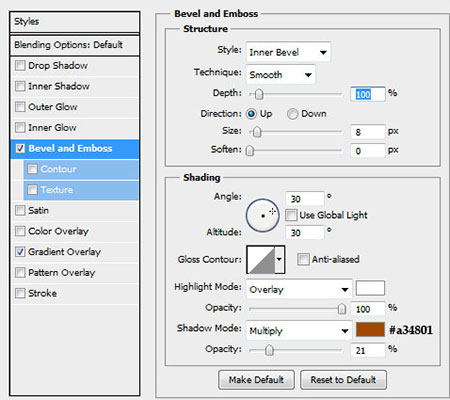The height and width of the screenshot is (400, 450).
Task: Enable Anti-aliased gloss contour
Action: [303, 259]
